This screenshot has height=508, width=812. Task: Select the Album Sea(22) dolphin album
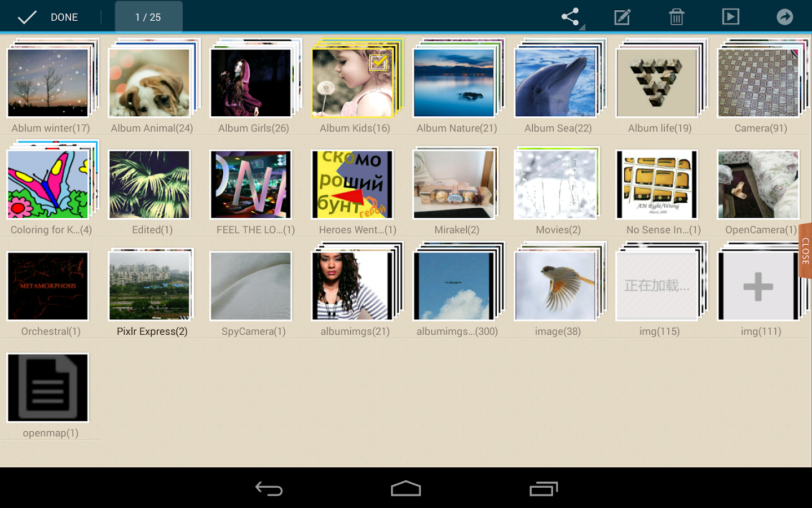pos(555,83)
